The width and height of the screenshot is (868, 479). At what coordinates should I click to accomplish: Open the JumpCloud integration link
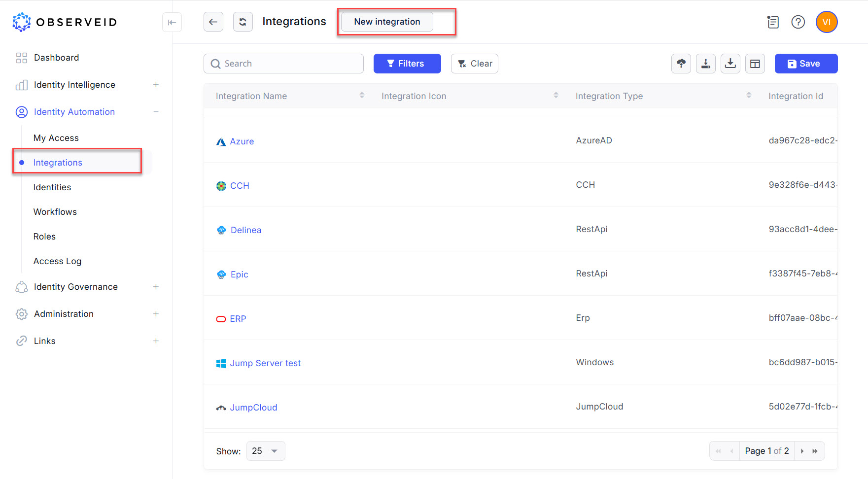253,407
